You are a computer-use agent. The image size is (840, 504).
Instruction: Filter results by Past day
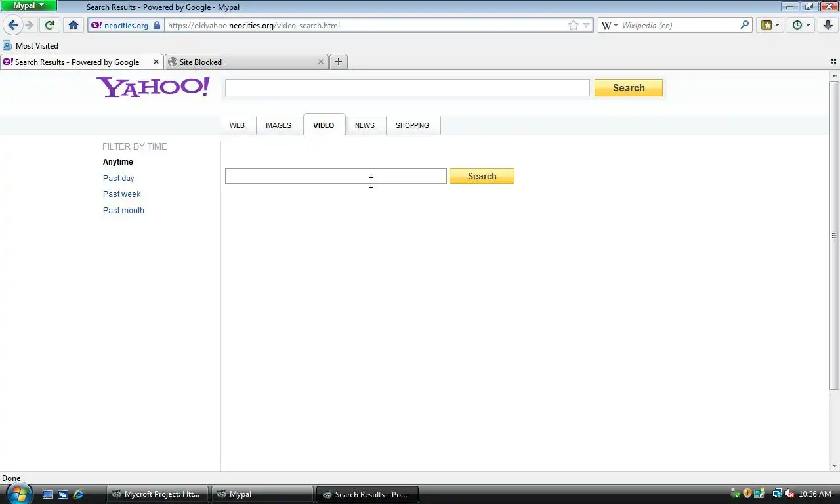[119, 178]
